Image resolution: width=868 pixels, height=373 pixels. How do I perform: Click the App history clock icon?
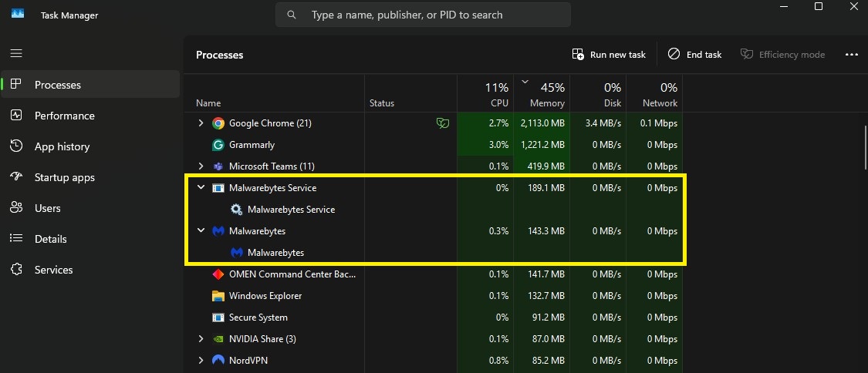(16, 146)
